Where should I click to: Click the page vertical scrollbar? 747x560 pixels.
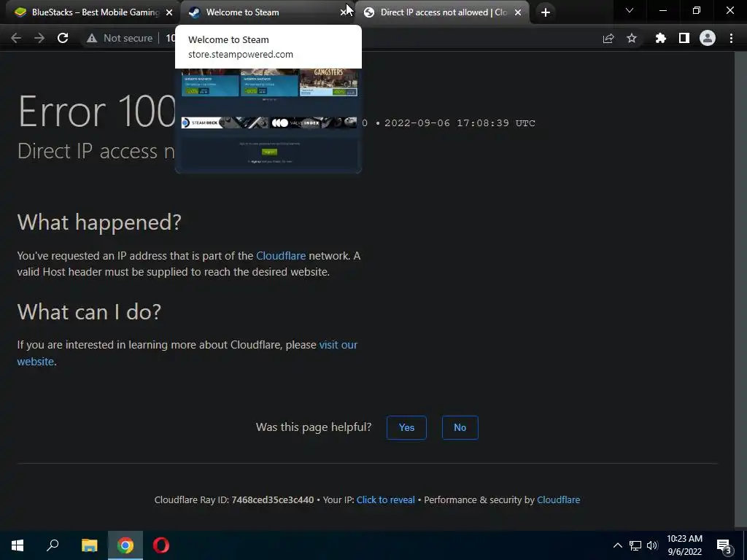[x=740, y=290]
